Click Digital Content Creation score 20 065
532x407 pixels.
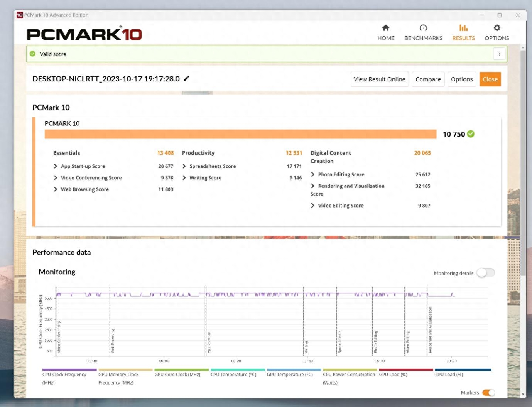click(422, 153)
